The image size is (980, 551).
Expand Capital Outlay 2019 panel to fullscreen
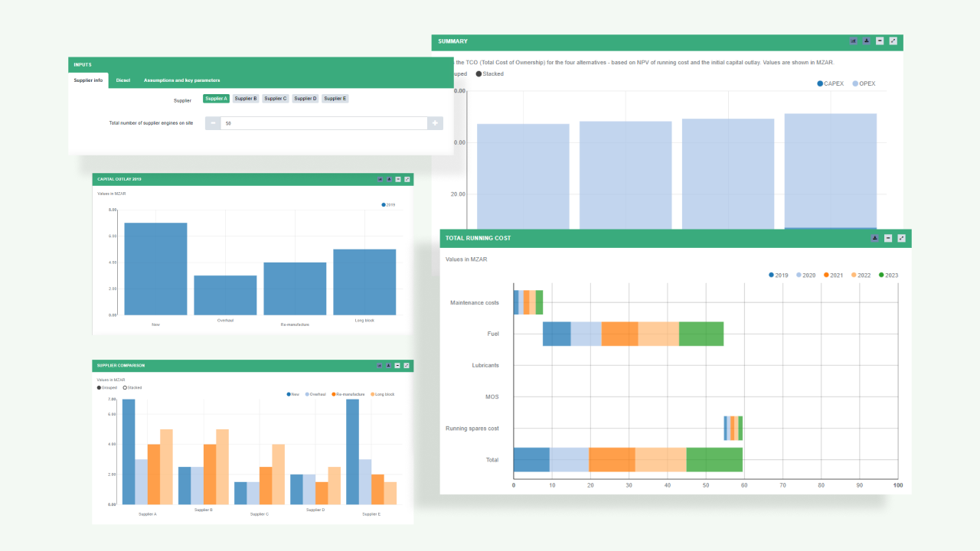coord(407,179)
